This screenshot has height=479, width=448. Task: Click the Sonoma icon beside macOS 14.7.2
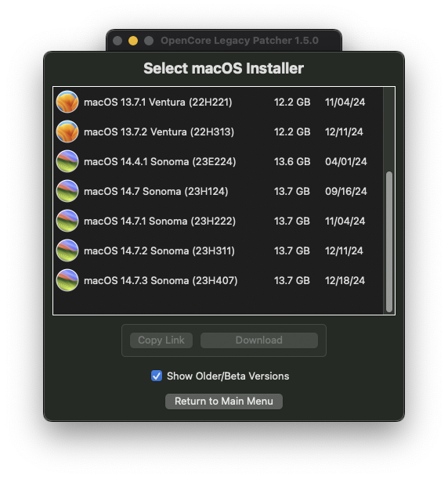(x=67, y=250)
